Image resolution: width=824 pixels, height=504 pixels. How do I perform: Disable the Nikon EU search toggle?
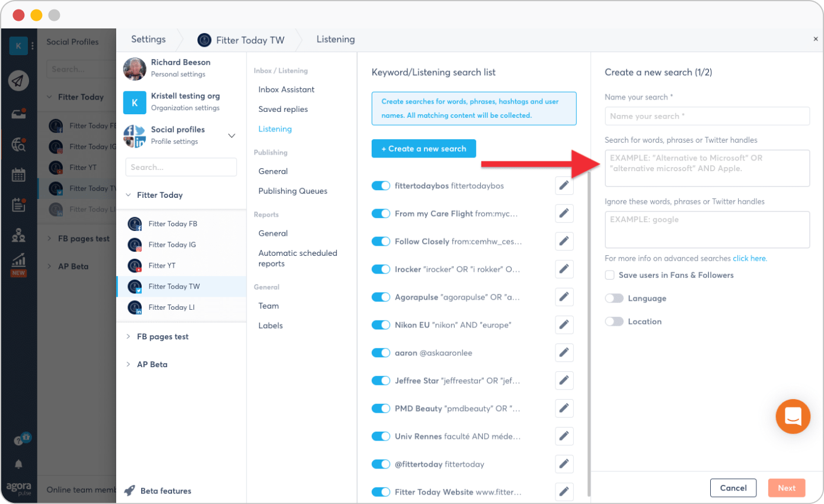(x=381, y=325)
